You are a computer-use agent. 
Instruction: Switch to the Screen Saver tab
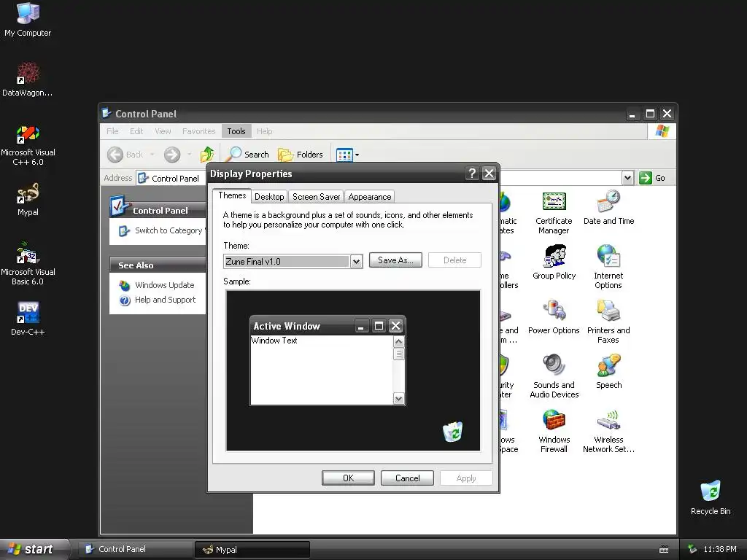click(x=317, y=197)
